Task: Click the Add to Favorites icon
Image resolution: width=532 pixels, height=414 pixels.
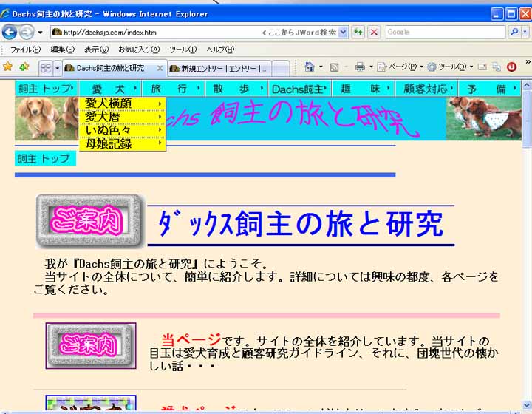Action: [24, 67]
